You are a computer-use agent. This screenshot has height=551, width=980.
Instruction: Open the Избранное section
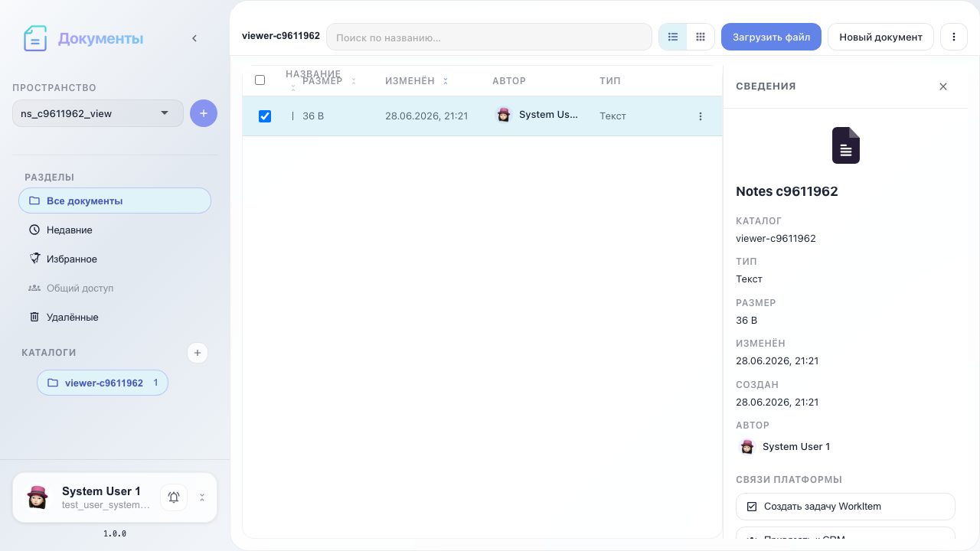click(115, 259)
